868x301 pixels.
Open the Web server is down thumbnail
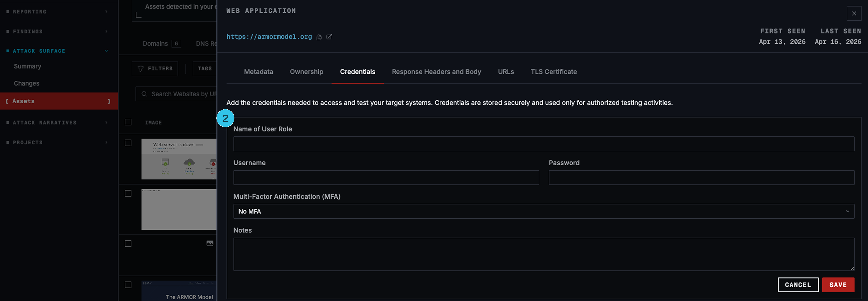[179, 159]
